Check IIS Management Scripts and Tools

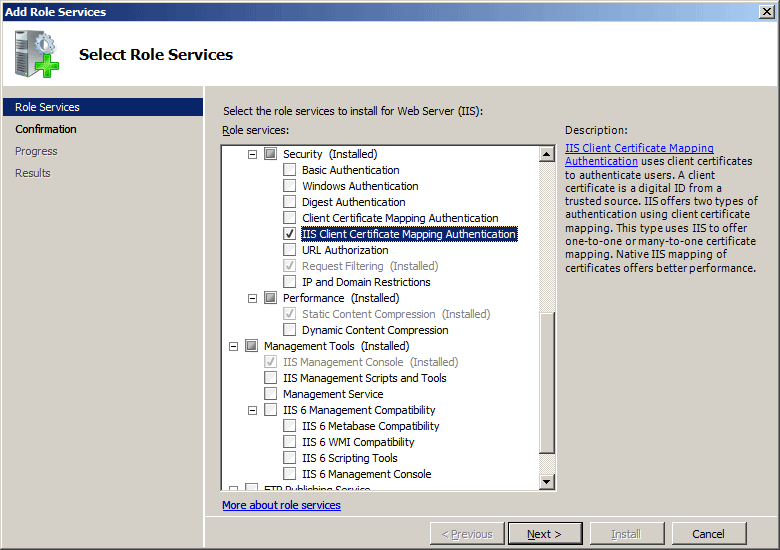[x=271, y=378]
